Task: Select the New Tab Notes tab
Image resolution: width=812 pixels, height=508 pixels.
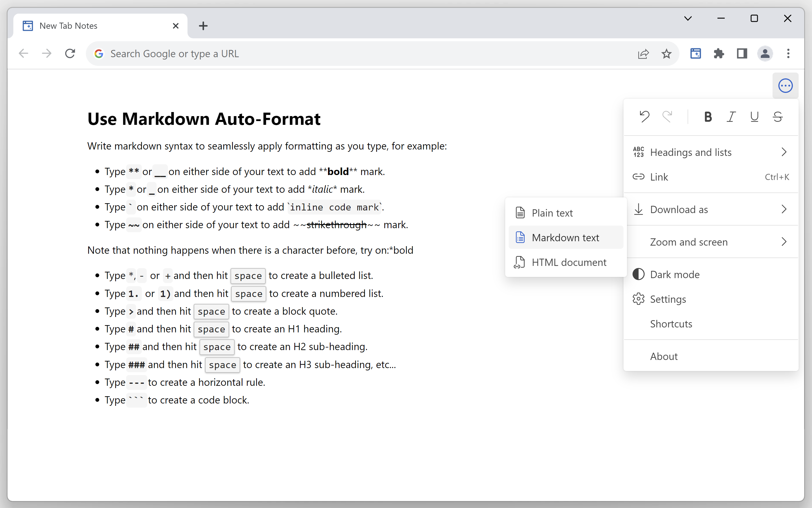Action: click(x=100, y=26)
